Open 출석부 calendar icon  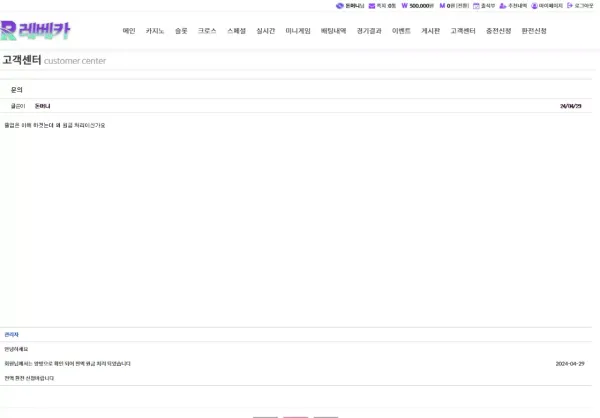476,6
